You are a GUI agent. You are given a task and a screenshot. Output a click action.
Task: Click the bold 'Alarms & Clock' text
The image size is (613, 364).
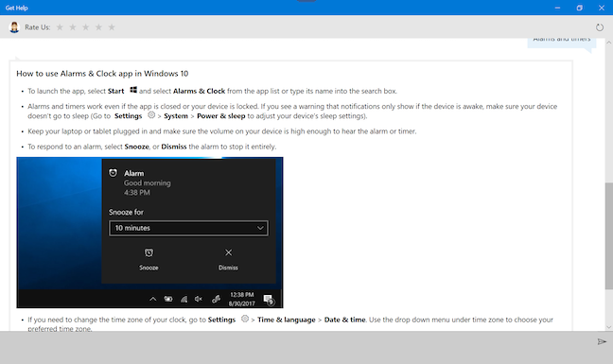coord(199,91)
